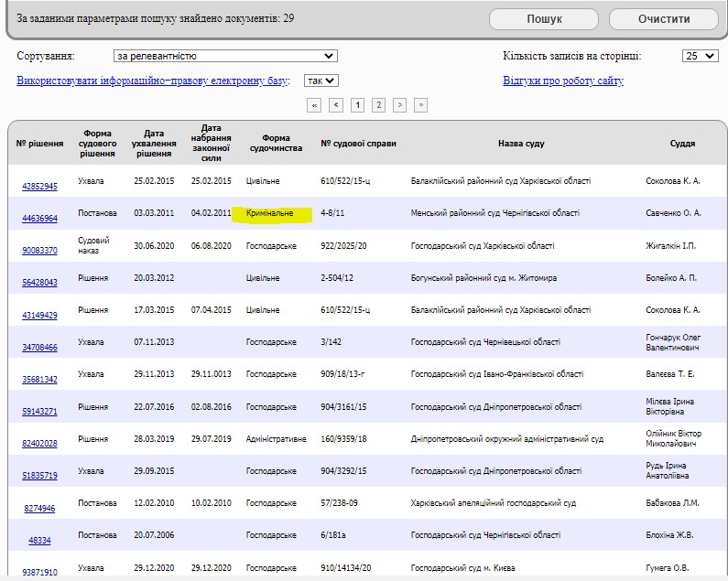Expand the так legal-base dropdown

point(321,81)
